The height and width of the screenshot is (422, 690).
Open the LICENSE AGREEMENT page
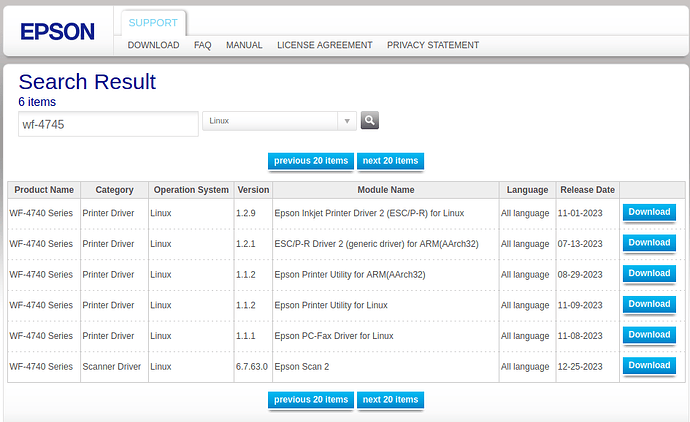pyautogui.click(x=324, y=45)
